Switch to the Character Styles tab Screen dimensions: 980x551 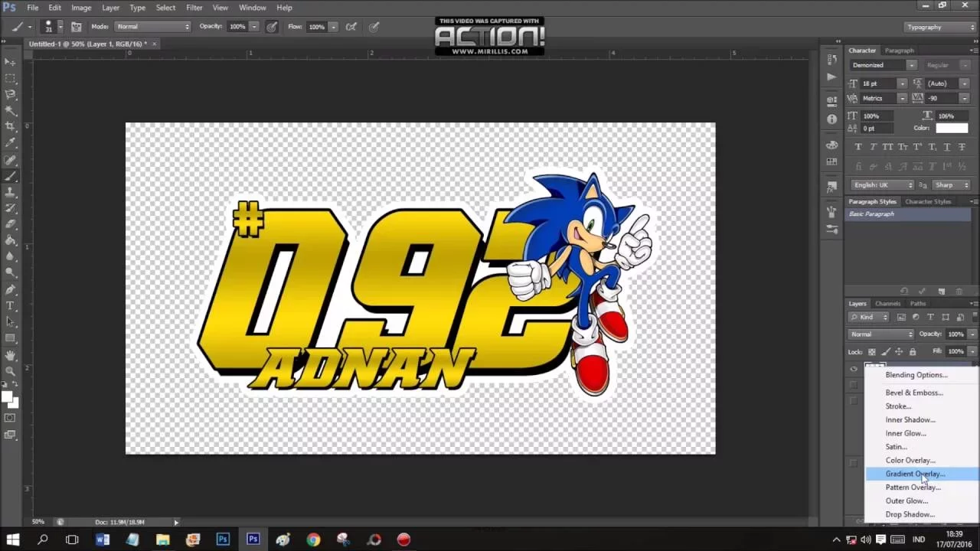coord(927,202)
